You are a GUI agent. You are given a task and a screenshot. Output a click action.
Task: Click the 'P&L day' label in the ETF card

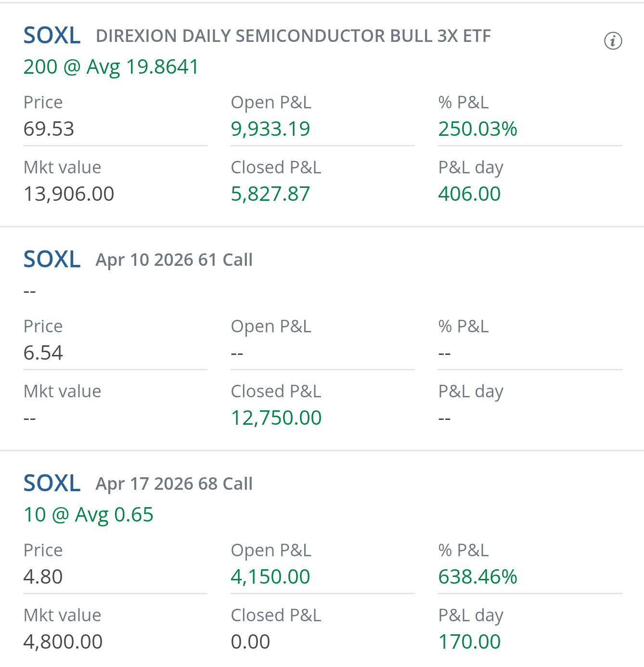(x=471, y=168)
